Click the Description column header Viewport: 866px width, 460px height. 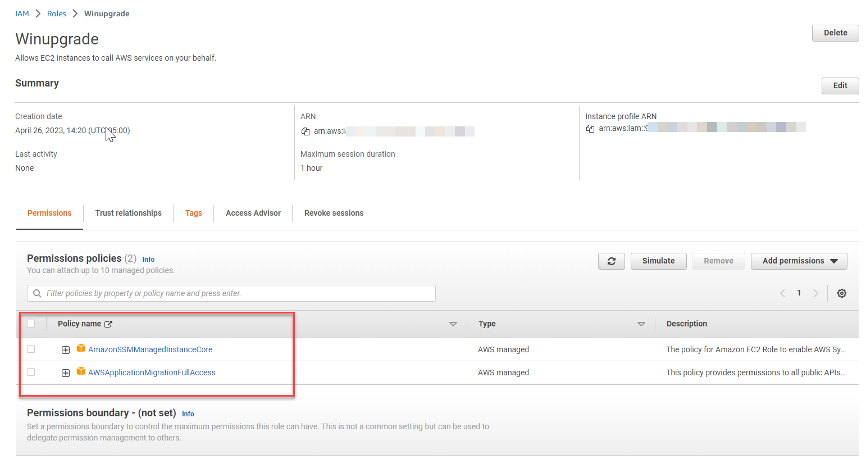[687, 324]
